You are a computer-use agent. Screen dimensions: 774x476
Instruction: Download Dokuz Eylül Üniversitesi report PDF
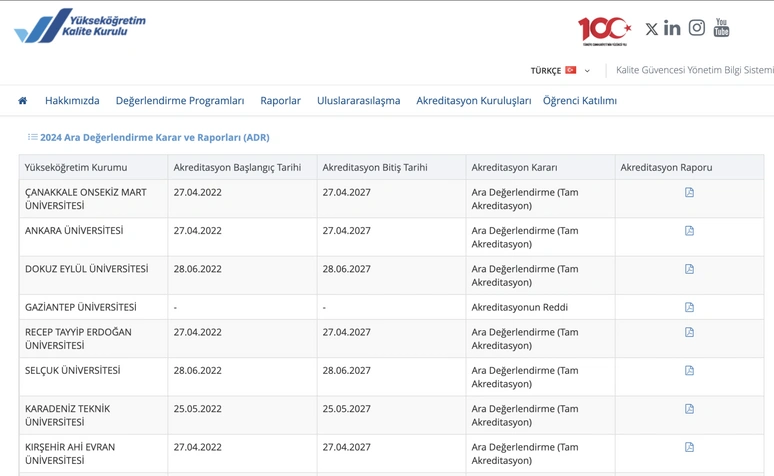689,269
